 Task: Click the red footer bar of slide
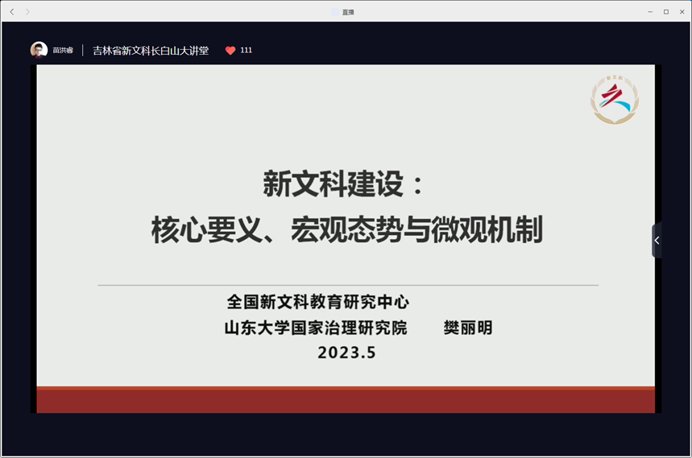click(346, 400)
